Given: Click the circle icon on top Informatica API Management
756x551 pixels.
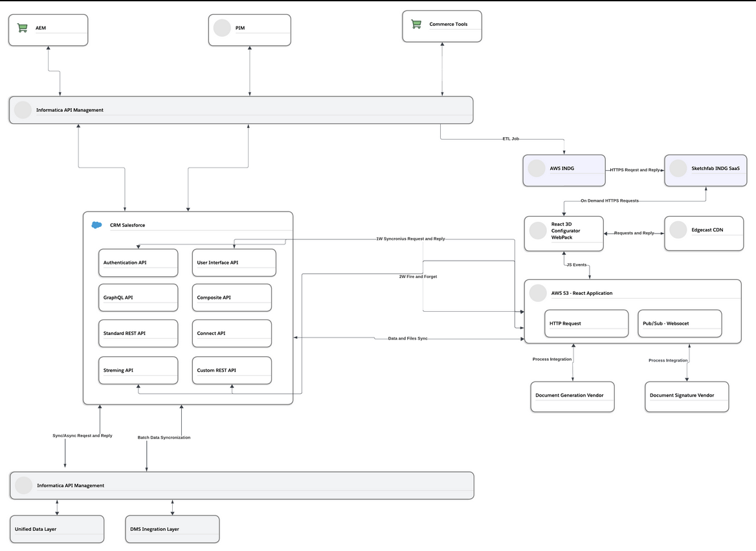Looking at the screenshot, I should [x=23, y=110].
